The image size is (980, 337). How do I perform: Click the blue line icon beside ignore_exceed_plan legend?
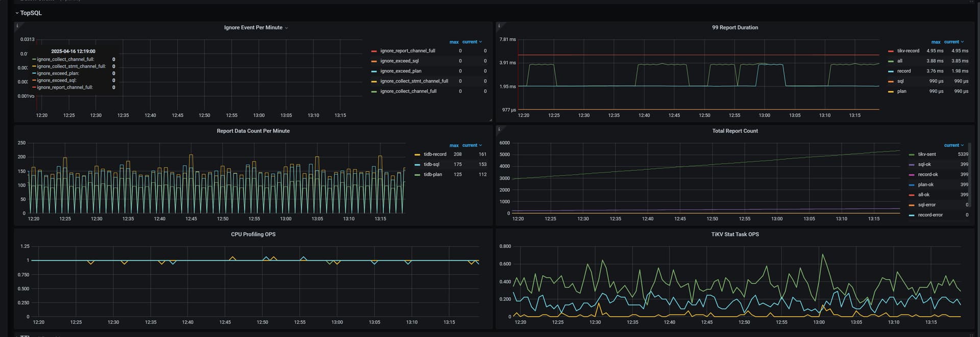tap(374, 71)
